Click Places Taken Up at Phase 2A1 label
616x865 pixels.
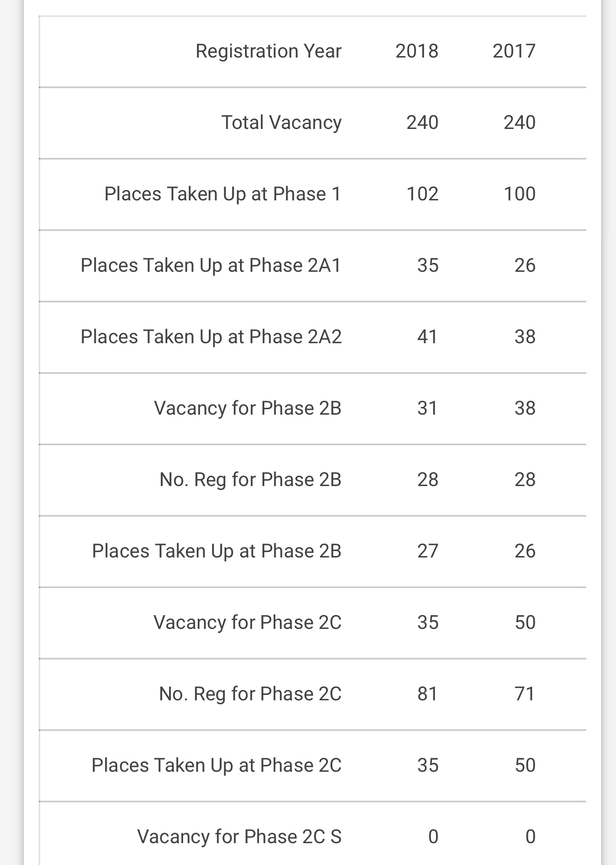[x=211, y=265]
